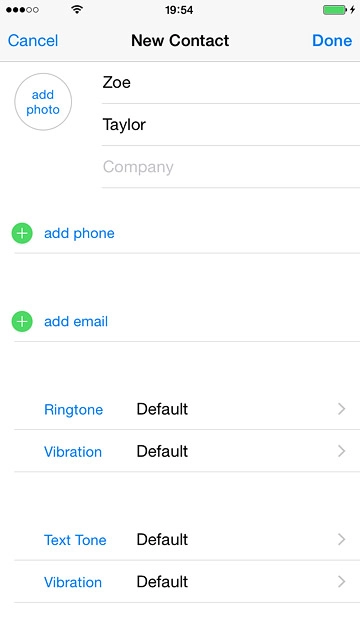Image resolution: width=360 pixels, height=640 pixels.
Task: Tap the Wi-Fi icon in status bar
Action: tap(77, 9)
